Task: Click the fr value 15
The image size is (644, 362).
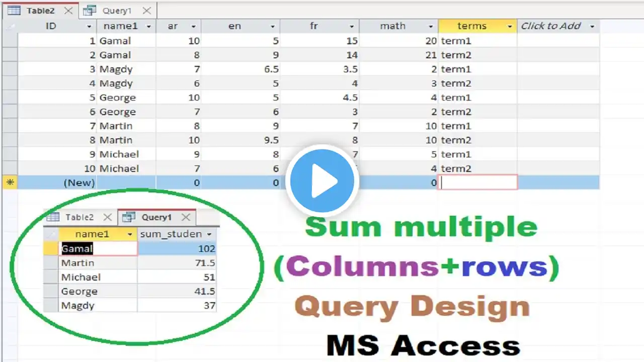Action: click(352, 41)
